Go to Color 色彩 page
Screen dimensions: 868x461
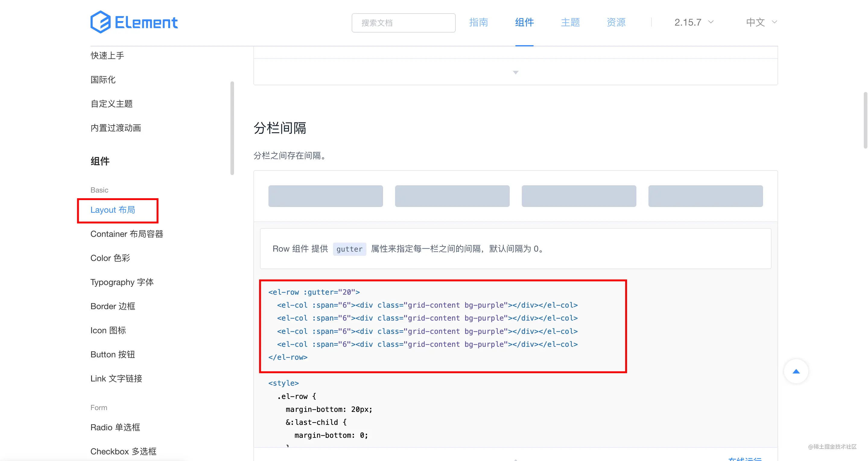tap(110, 258)
